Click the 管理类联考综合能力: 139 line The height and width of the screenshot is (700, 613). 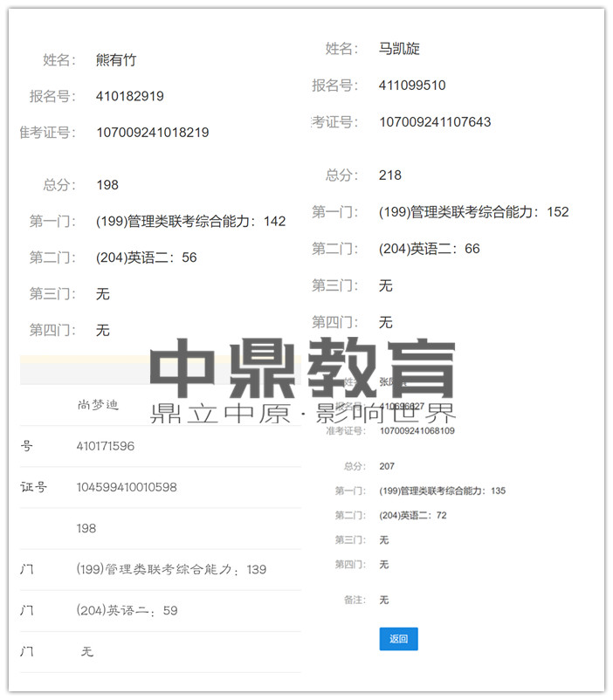tap(171, 569)
